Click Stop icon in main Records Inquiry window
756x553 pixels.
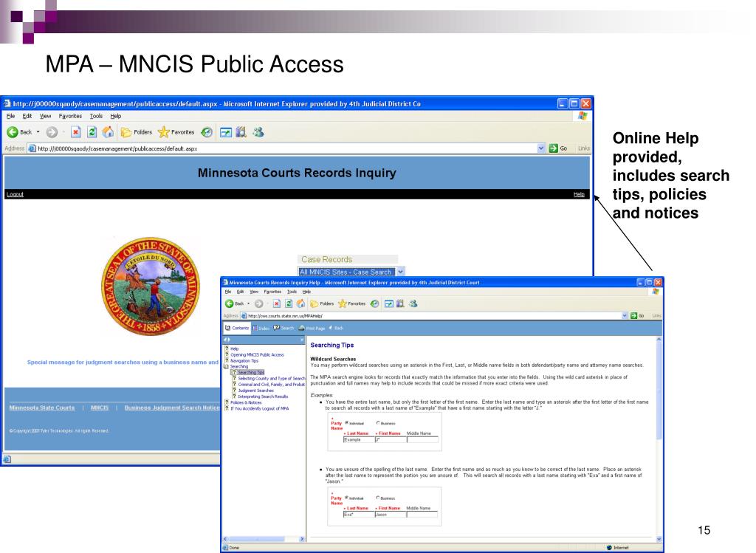75,132
